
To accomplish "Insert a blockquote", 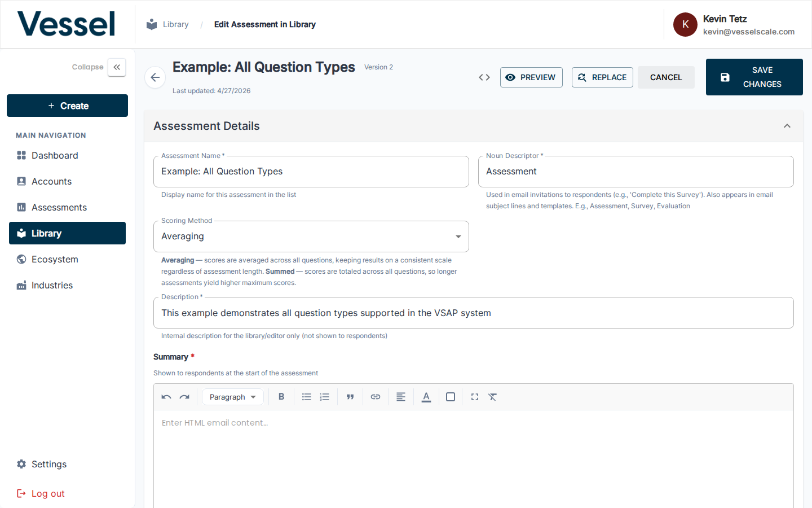I will [350, 397].
